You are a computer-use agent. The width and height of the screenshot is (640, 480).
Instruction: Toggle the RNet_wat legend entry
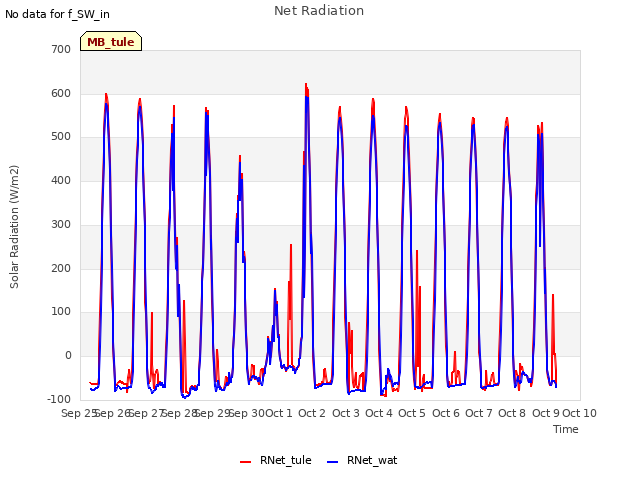(x=362, y=460)
